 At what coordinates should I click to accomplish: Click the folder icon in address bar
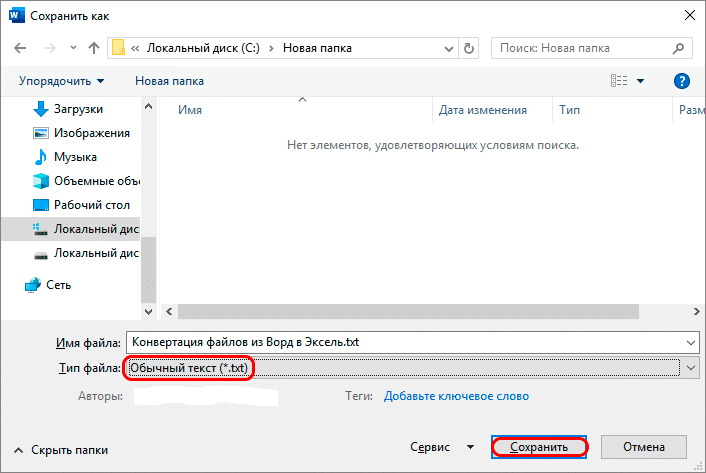(118, 48)
